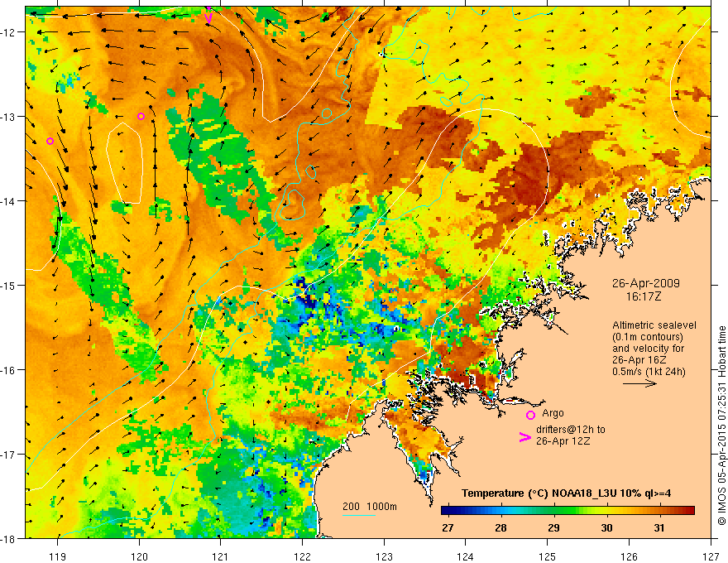
Task: Click longitude axis label 123
Action: click(x=384, y=556)
